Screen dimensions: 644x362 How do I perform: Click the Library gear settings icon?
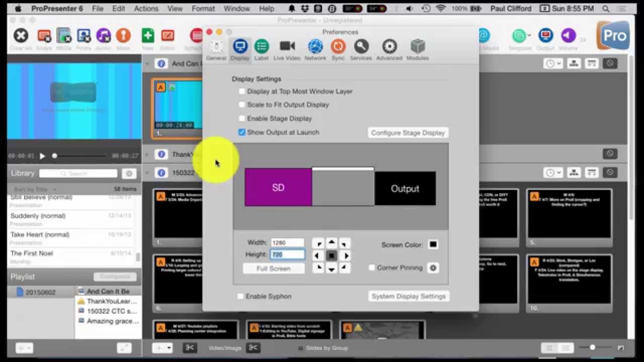click(129, 173)
